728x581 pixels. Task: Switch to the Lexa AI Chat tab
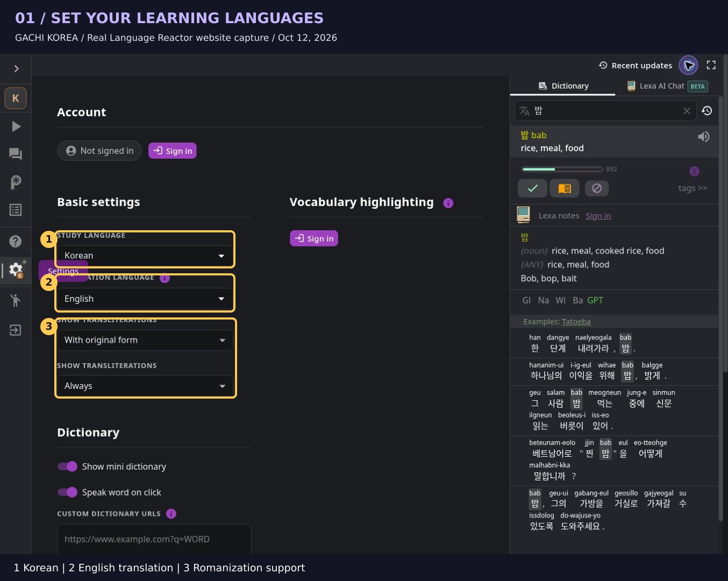(667, 86)
